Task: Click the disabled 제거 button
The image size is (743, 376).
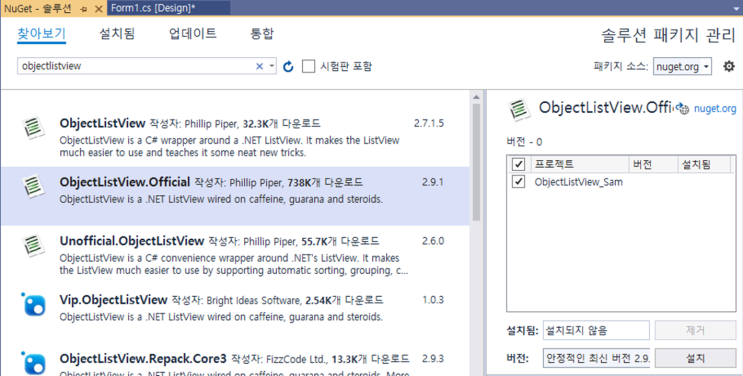Action: pyautogui.click(x=695, y=330)
